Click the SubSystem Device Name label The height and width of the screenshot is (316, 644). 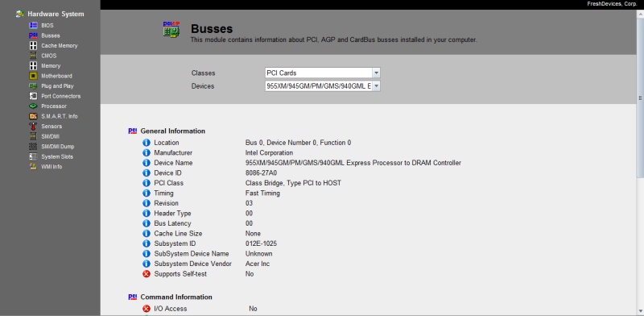192,254
